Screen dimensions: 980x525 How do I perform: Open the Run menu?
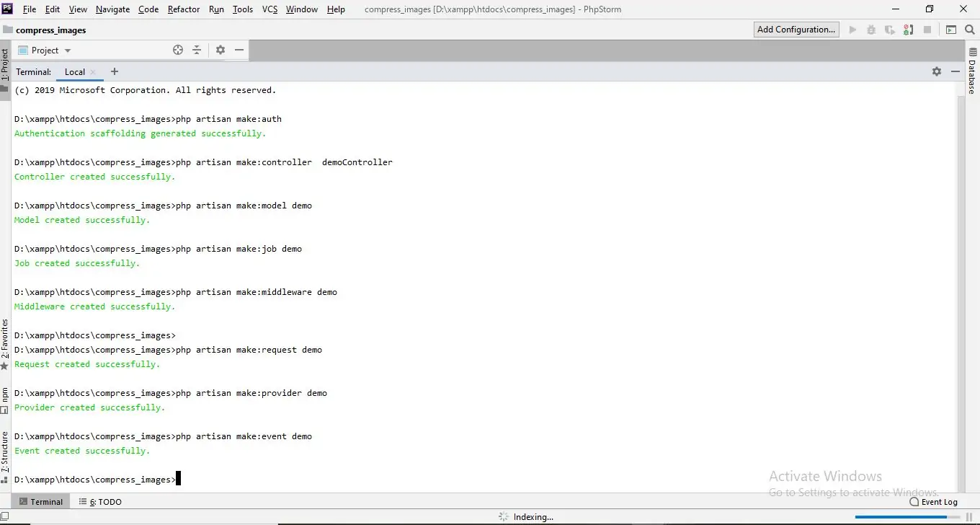tap(216, 9)
